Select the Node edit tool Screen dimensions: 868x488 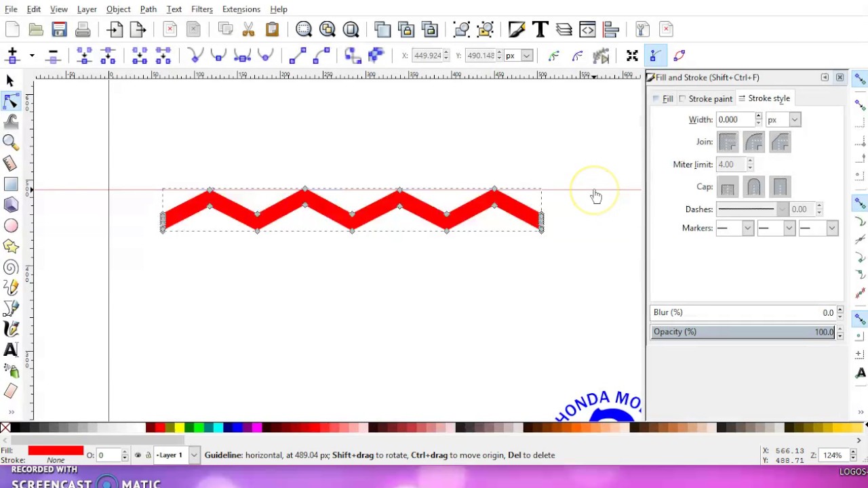(10, 101)
